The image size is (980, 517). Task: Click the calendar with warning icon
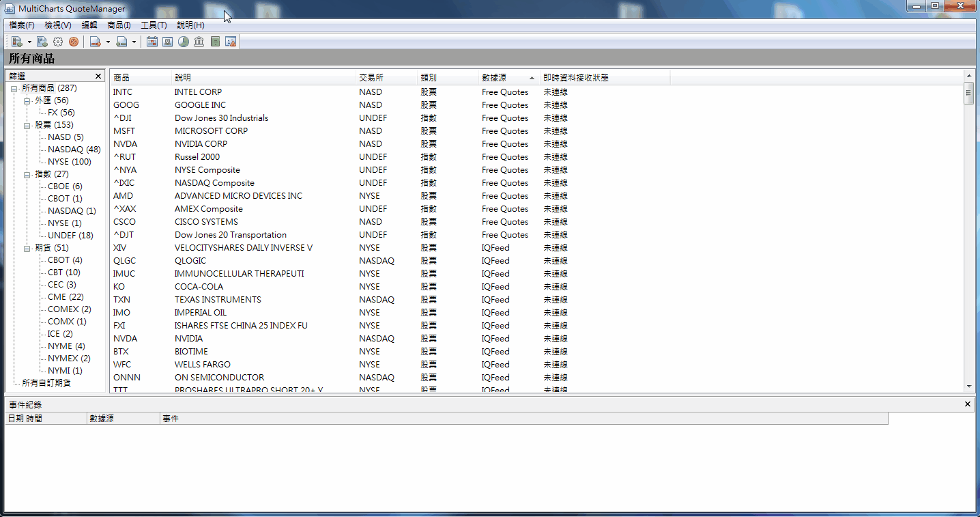(x=231, y=42)
